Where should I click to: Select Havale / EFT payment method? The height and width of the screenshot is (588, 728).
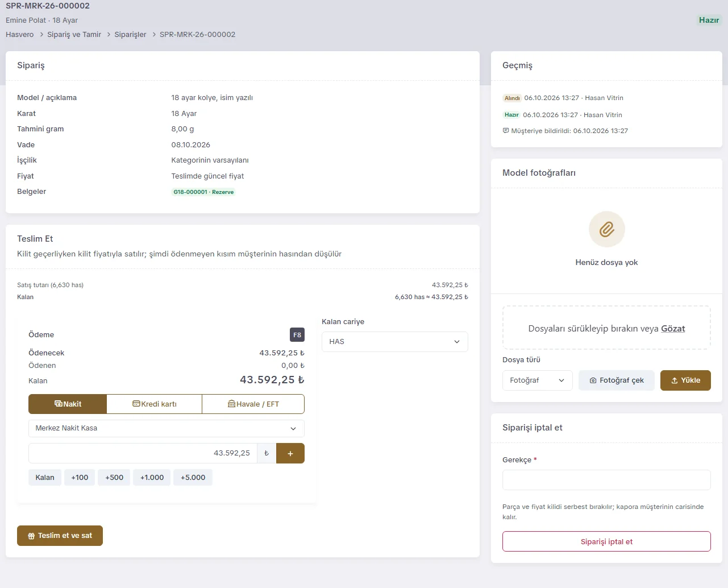click(x=253, y=404)
